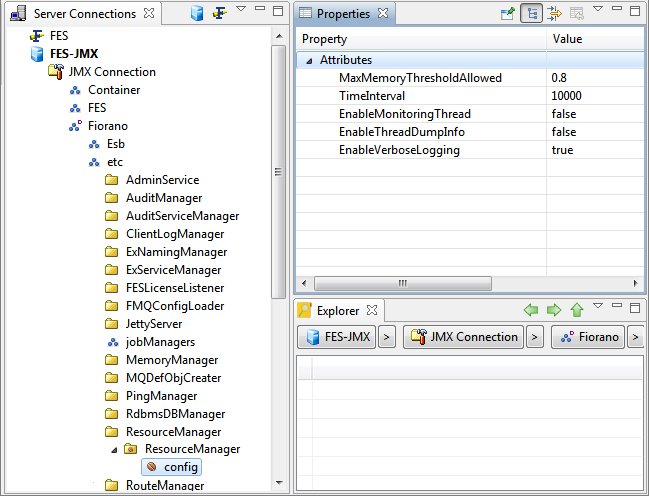Open the dropdown arrow after JMX Connection breadcrumb
This screenshot has width=649, height=496.
coord(535,337)
